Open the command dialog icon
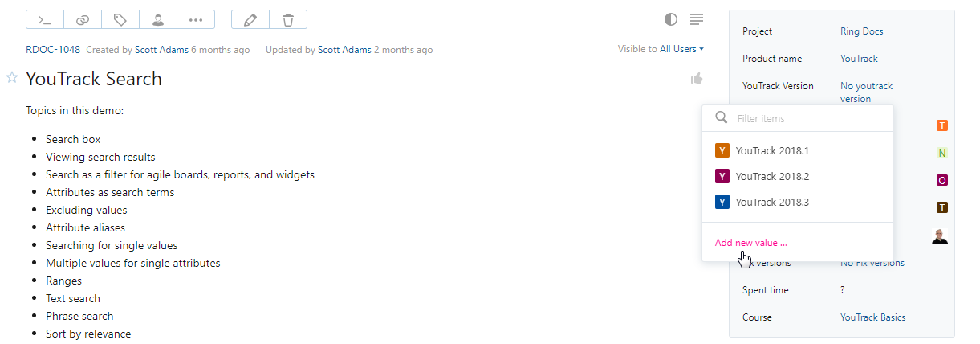 point(45,19)
